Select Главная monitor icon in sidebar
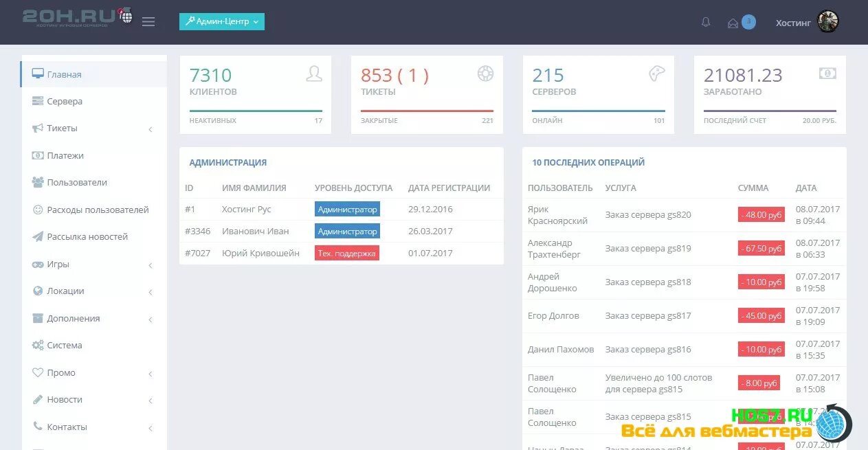 click(38, 74)
